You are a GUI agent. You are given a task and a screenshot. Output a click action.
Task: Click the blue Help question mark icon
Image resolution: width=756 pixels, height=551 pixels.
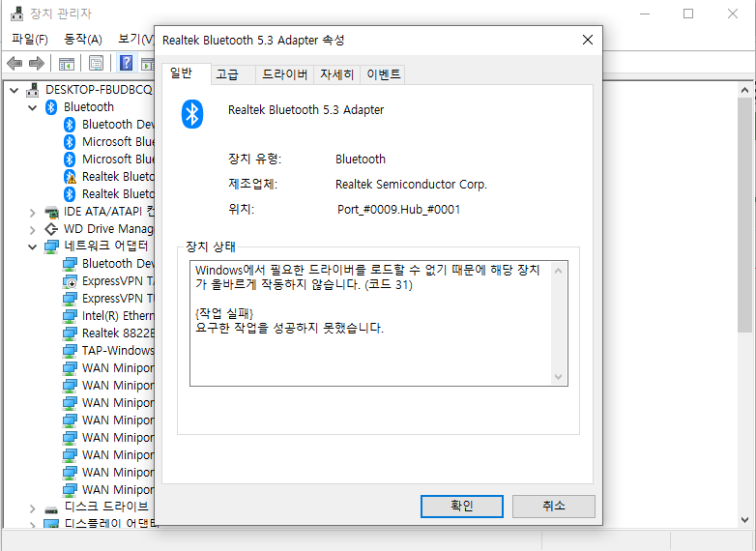[x=126, y=63]
